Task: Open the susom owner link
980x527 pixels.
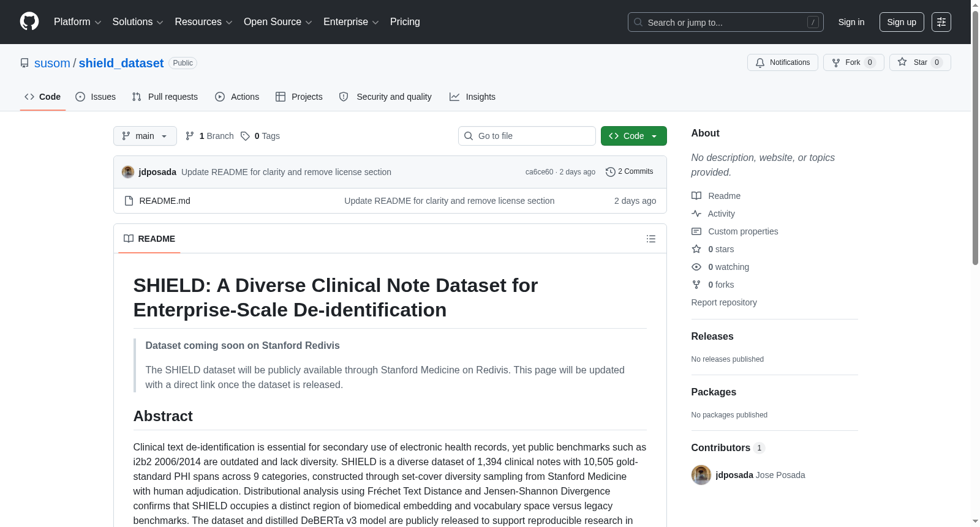Action: pos(52,63)
